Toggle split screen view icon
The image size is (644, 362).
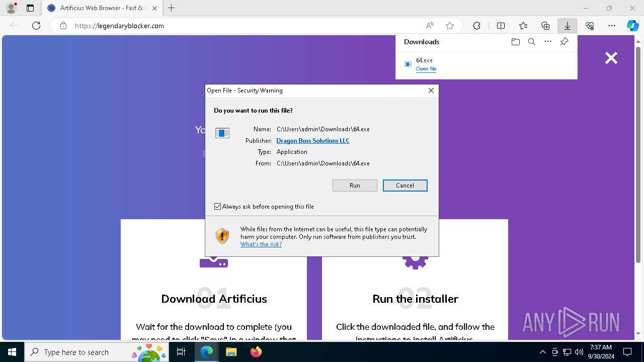coord(501,26)
